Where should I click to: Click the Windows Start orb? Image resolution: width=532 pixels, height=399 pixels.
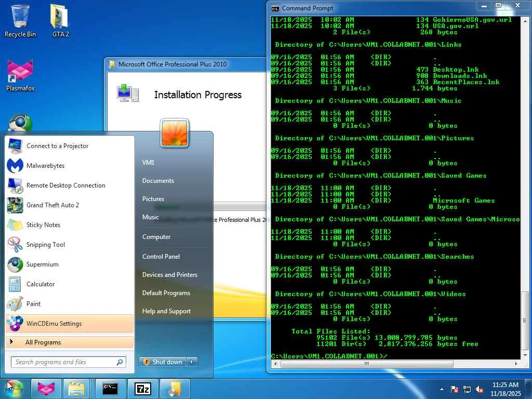pos(14,389)
